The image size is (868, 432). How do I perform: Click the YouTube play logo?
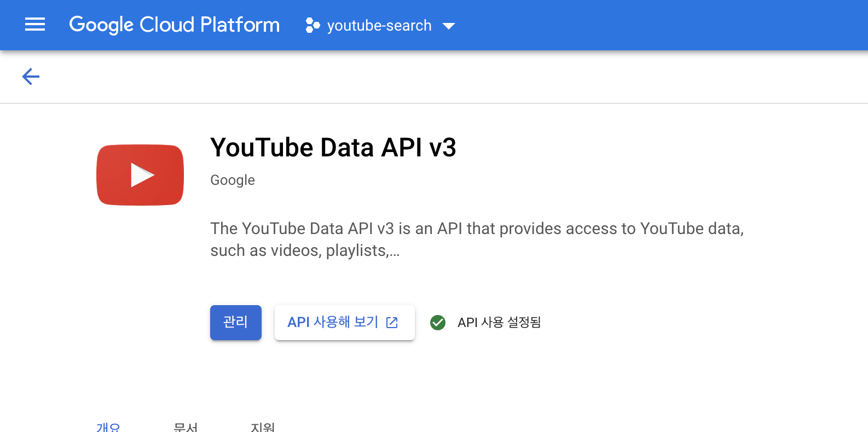140,175
